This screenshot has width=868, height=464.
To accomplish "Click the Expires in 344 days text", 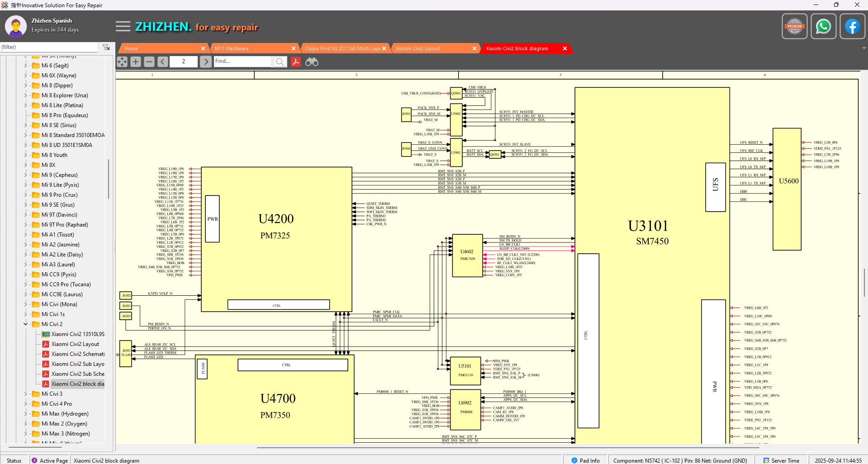I will click(x=55, y=30).
